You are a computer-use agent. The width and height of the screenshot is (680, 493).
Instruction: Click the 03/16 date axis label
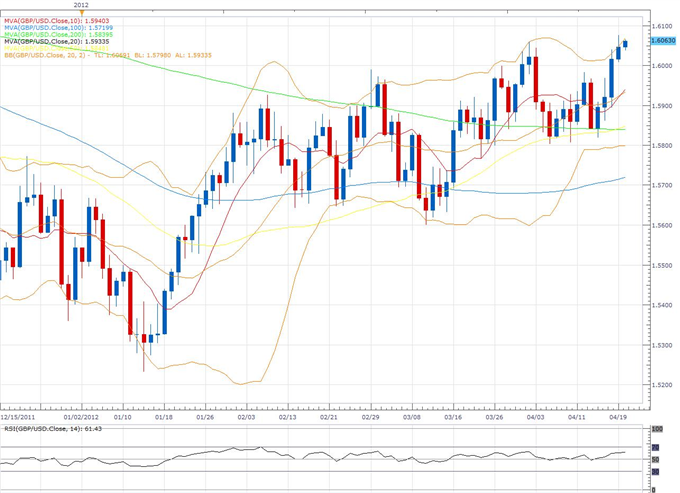tap(453, 417)
